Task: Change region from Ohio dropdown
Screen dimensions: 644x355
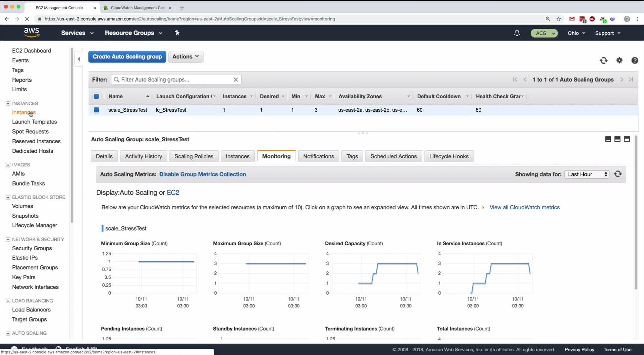Action: pos(576,33)
